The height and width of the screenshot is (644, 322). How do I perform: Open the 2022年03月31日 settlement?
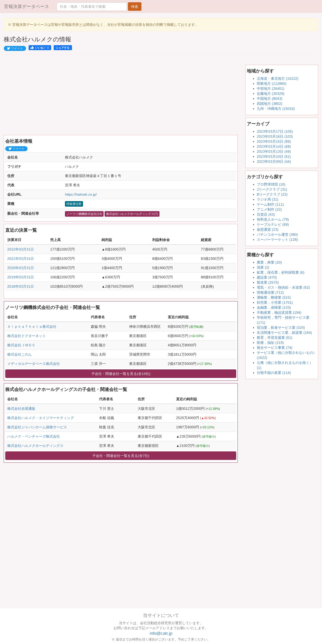[x=20, y=249]
